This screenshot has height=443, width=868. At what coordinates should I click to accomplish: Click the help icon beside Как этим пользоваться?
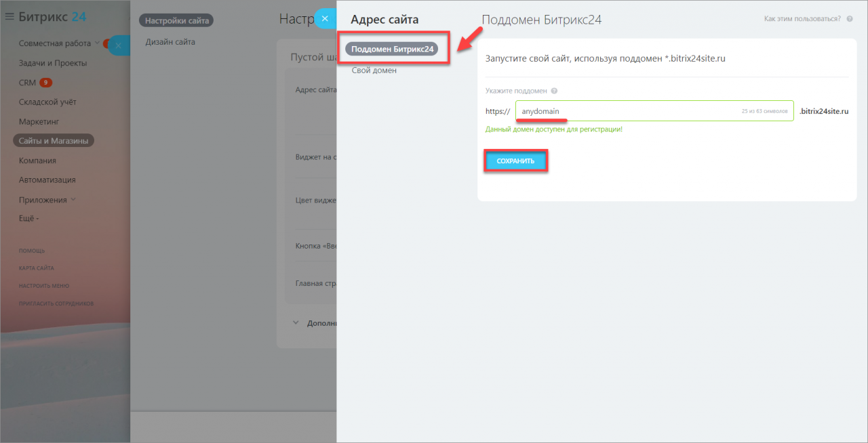click(849, 19)
